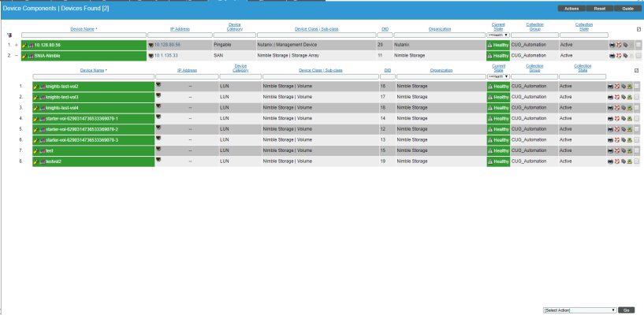644x315 pixels.
Task: Click wrench icon for testvol2
Action: pos(36,161)
